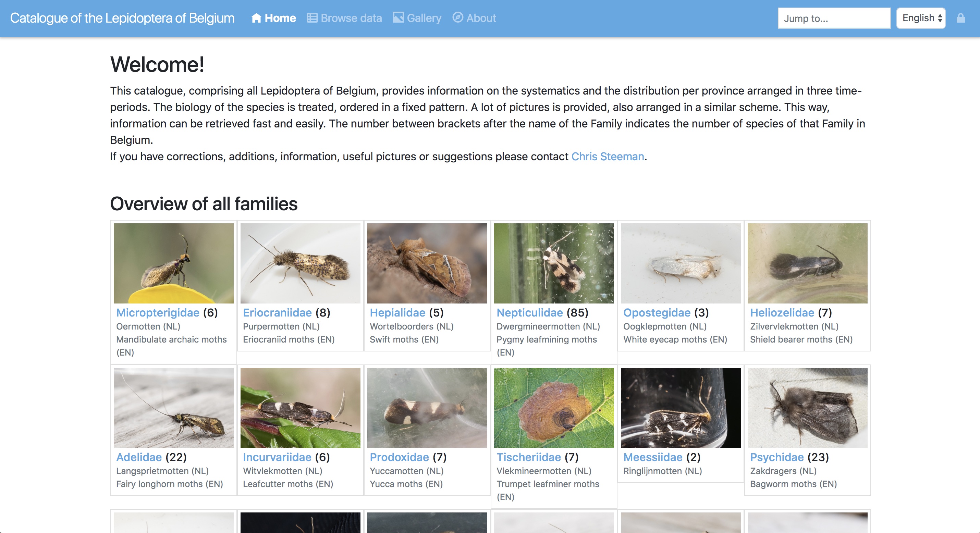
Task: Open the Gallery menu item
Action: 424,18
